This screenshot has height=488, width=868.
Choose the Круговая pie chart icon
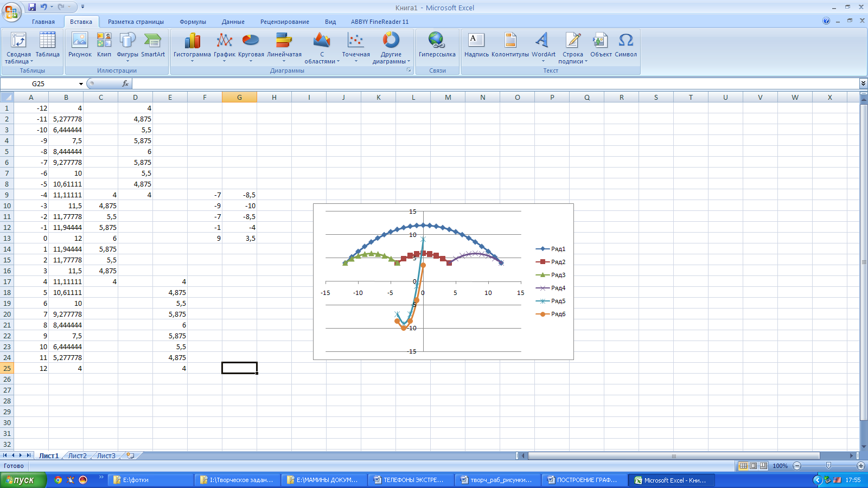(251, 44)
